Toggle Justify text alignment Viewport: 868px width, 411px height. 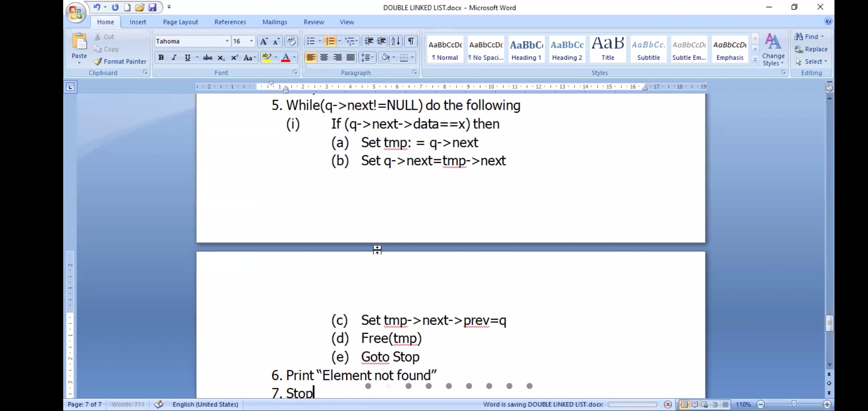click(350, 57)
